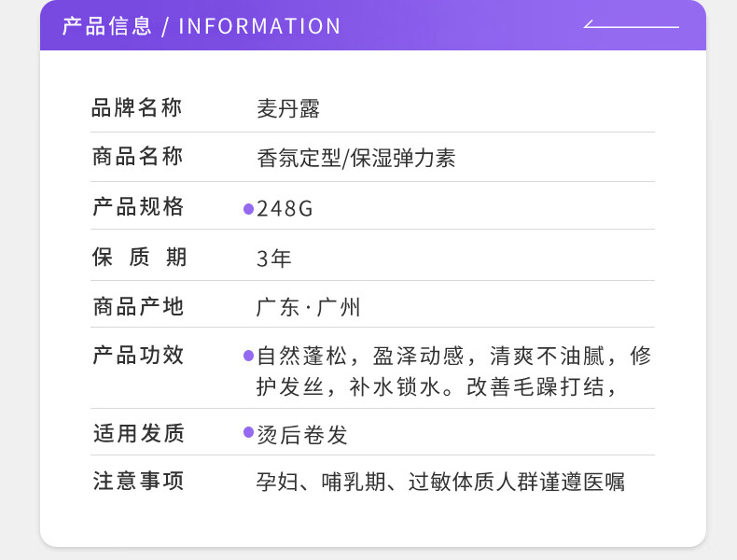The width and height of the screenshot is (737, 560).
Task: Click the brand value 麦丹露
Action: pyautogui.click(x=288, y=109)
